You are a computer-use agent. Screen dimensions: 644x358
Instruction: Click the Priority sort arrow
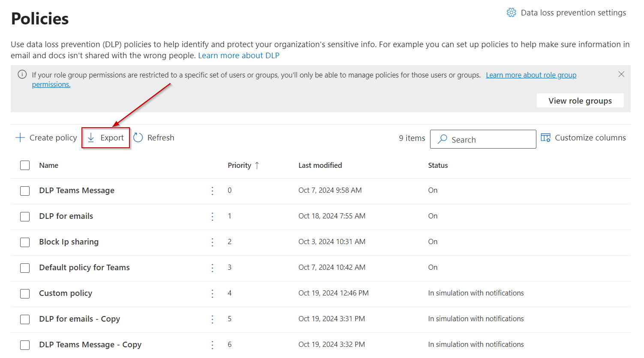click(257, 165)
